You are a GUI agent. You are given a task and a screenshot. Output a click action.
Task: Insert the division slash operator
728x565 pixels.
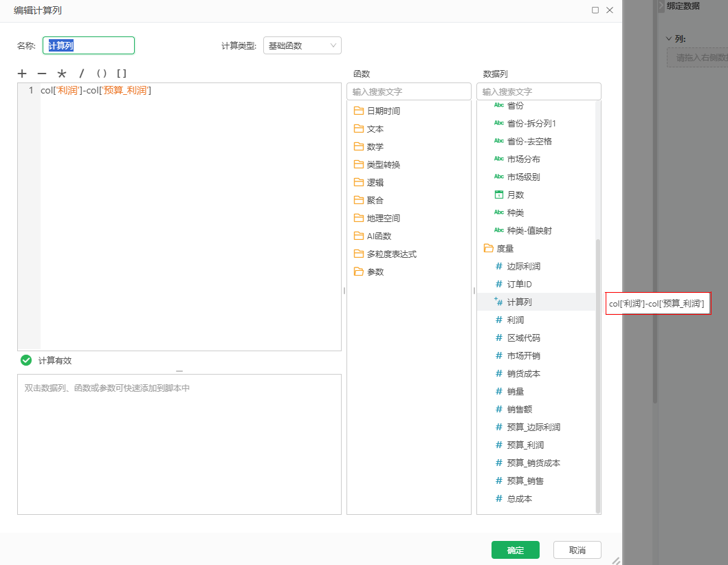point(82,74)
